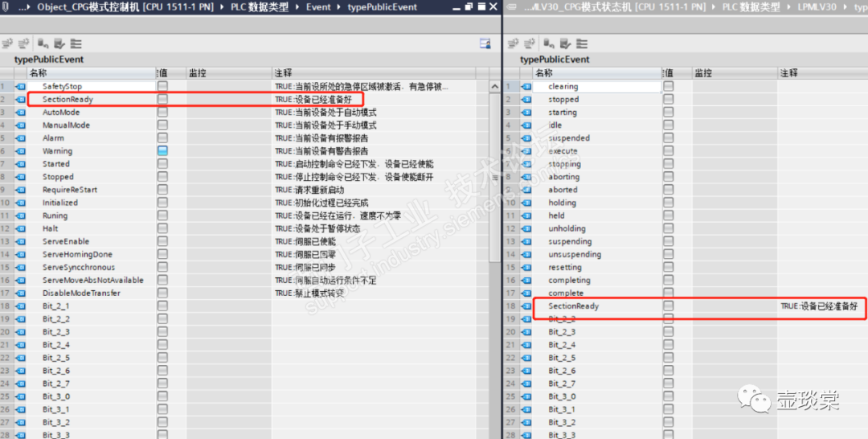Click the document icon left of the right window breadcrumb
The height and width of the screenshot is (439, 868).
pyautogui.click(x=512, y=7)
